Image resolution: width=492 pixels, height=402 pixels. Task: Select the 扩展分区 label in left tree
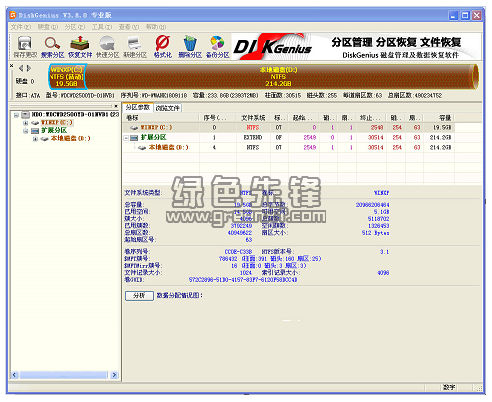pos(54,131)
